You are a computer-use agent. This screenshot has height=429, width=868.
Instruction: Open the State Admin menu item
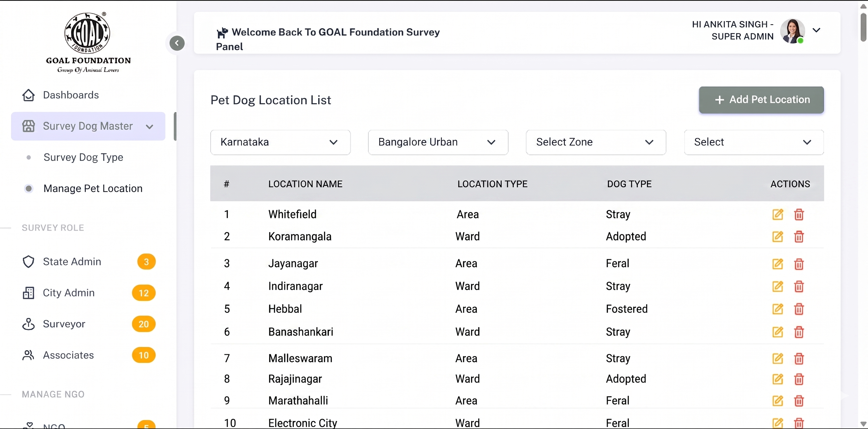88,262
